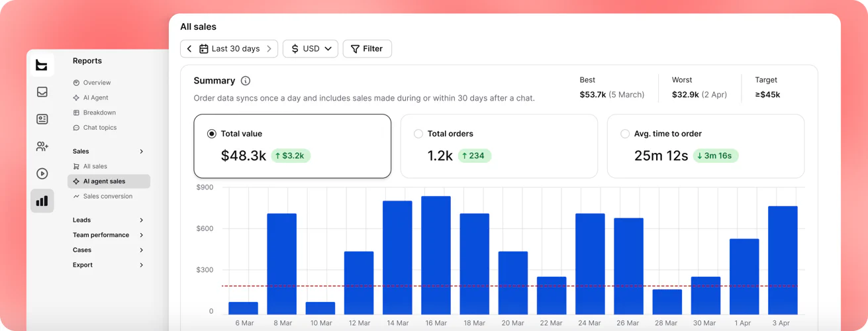Viewport: 868px width, 331px height.
Task: Click the chart bar for 3 Apr
Action: [783, 260]
